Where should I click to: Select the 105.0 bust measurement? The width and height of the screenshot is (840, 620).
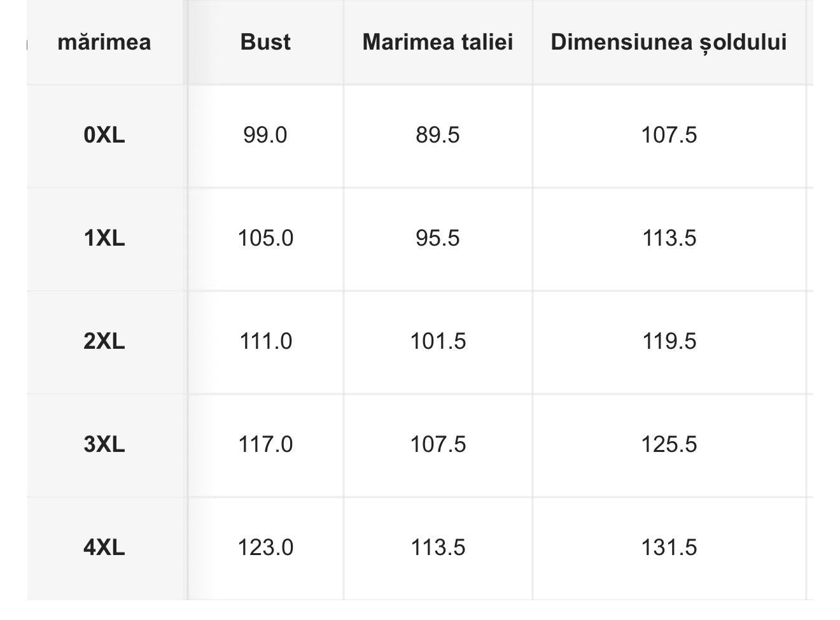[265, 238]
